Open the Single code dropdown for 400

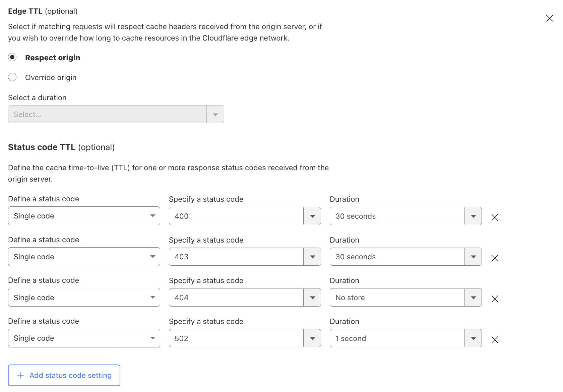[84, 216]
